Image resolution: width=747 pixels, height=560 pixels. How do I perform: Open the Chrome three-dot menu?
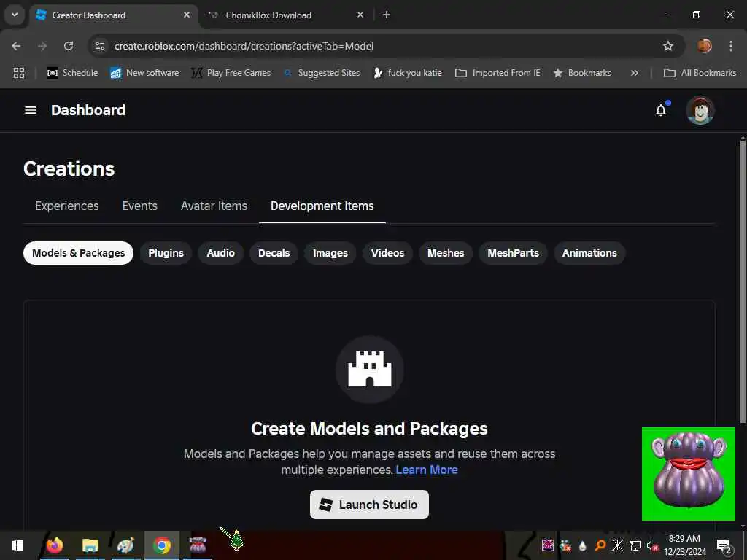click(730, 46)
